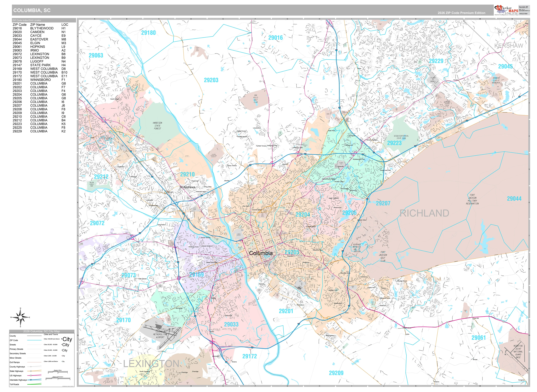Select the 29016 BLYTHEWOOD index row
This screenshot has width=537, height=392.
pos(41,28)
